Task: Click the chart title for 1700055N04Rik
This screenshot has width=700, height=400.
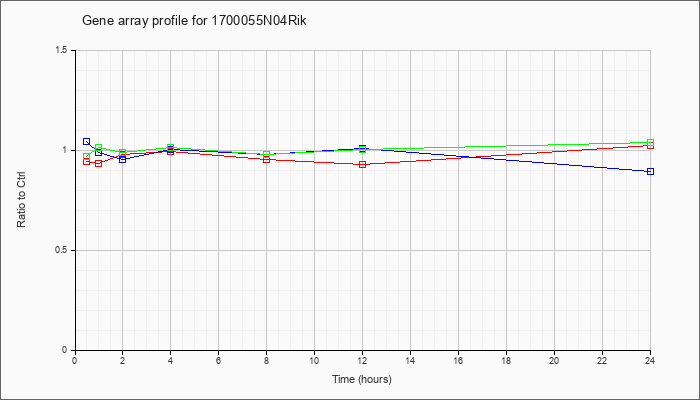Action: (x=194, y=21)
